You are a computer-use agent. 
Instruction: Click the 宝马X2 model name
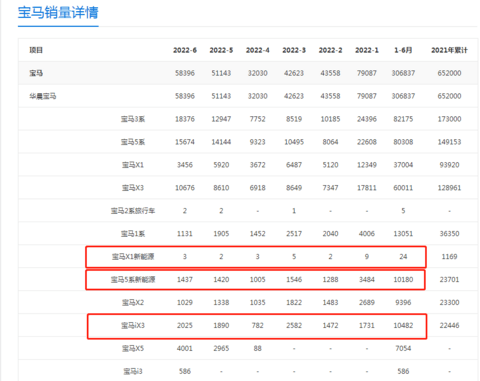(x=133, y=303)
